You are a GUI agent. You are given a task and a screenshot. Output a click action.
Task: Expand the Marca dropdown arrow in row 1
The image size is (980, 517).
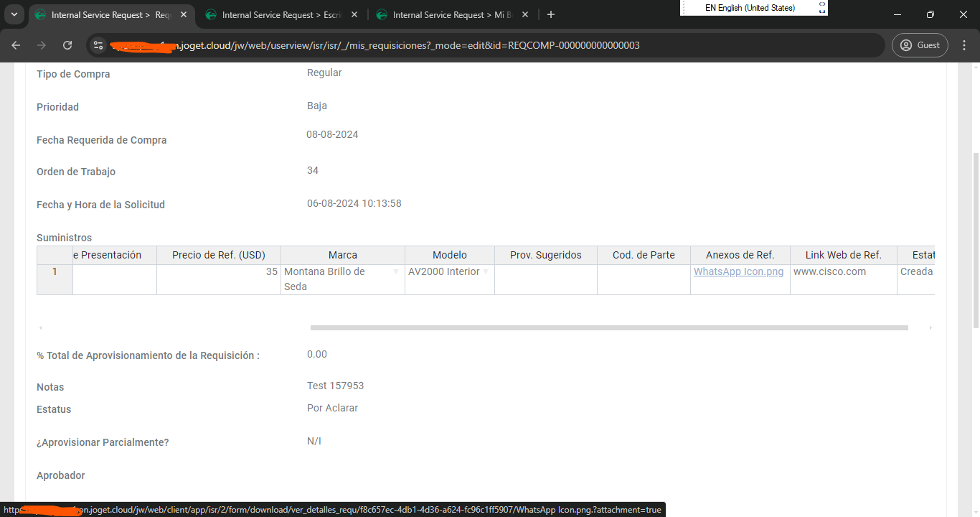click(396, 272)
